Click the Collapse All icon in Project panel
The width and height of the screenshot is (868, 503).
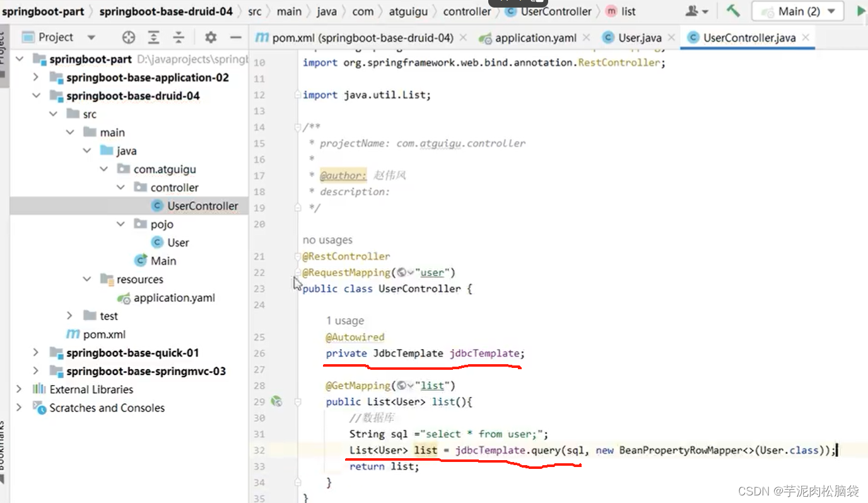(x=179, y=37)
